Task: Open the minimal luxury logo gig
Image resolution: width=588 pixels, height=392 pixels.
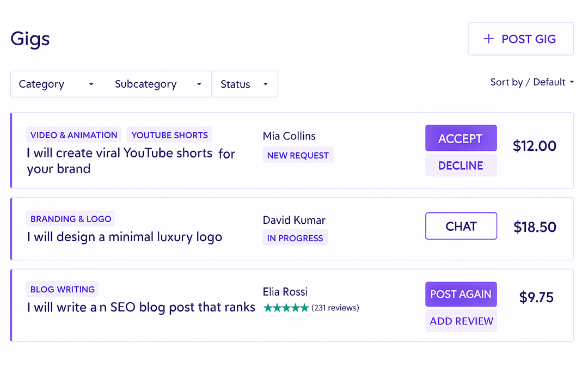Action: point(125,237)
